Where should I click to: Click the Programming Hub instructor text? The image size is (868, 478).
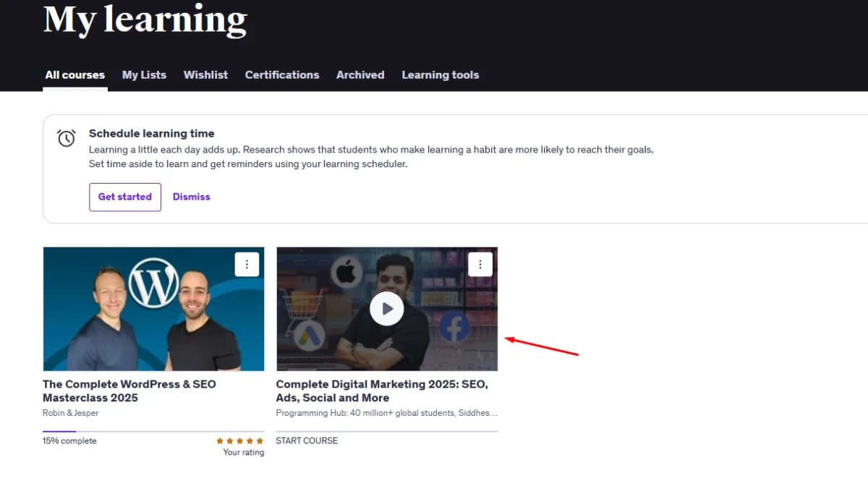[x=387, y=413]
